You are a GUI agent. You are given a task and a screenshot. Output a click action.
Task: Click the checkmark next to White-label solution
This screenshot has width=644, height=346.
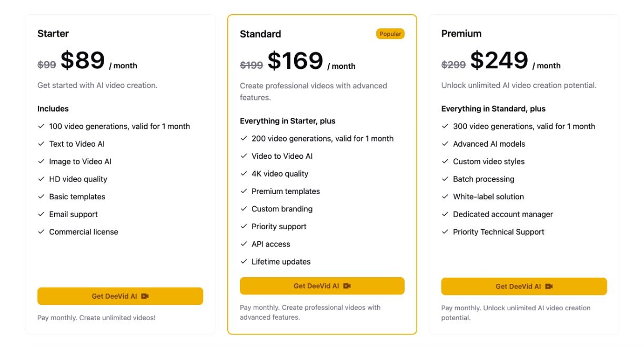point(445,197)
